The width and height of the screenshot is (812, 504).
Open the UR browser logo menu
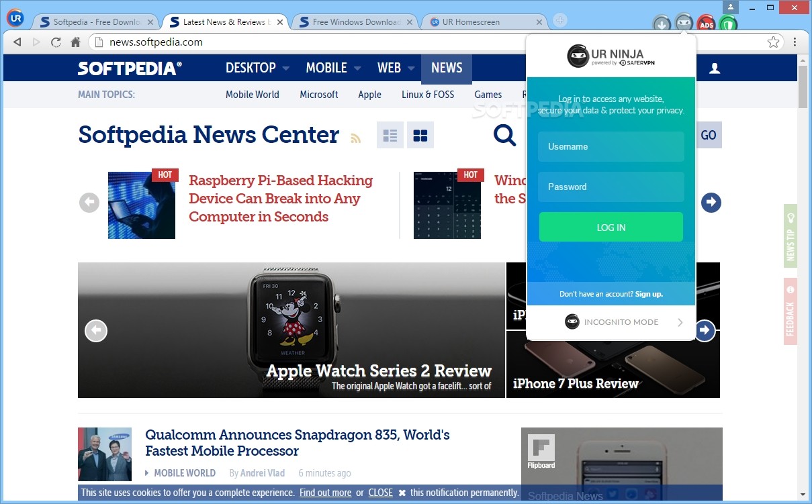[x=15, y=18]
